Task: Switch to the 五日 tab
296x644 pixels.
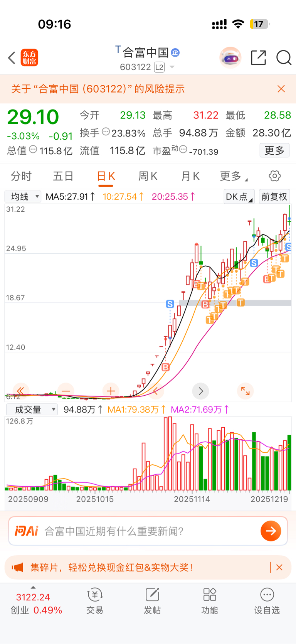Action: pyautogui.click(x=63, y=176)
